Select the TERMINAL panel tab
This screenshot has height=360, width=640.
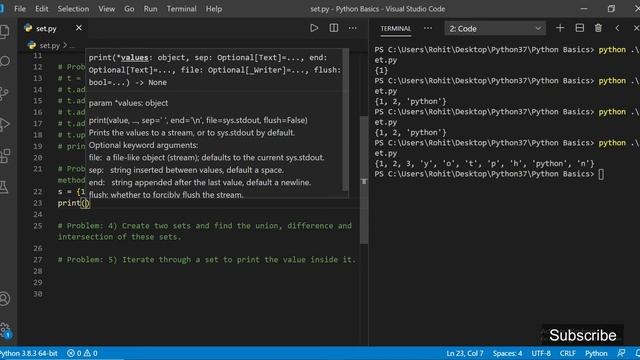coord(396,29)
